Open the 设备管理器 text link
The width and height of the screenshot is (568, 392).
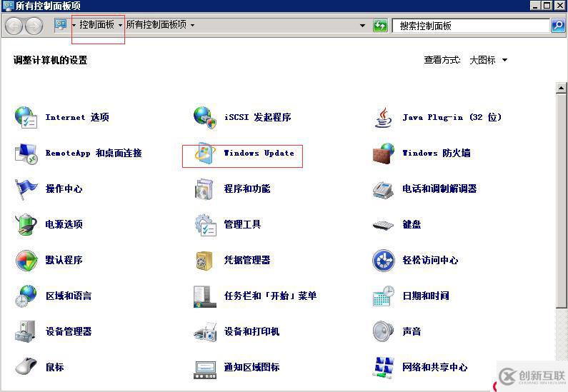pyautogui.click(x=69, y=331)
